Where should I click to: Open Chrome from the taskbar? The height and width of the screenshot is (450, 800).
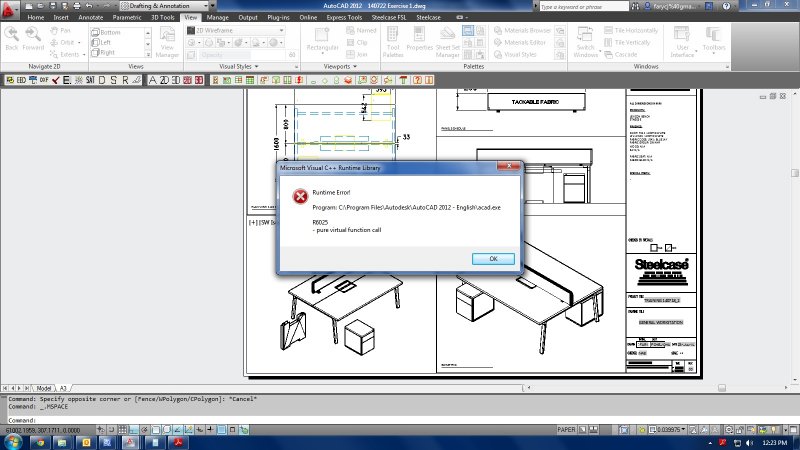coord(39,442)
